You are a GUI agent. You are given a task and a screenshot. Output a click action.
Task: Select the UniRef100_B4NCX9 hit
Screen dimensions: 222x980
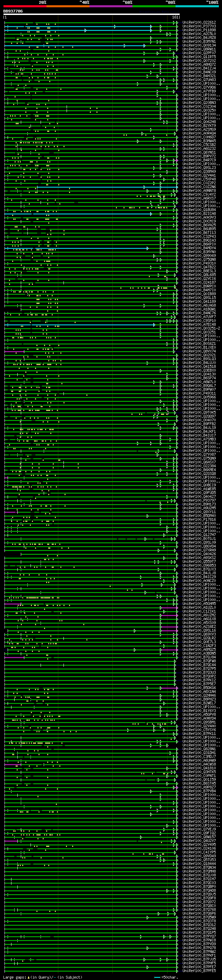pos(199,72)
